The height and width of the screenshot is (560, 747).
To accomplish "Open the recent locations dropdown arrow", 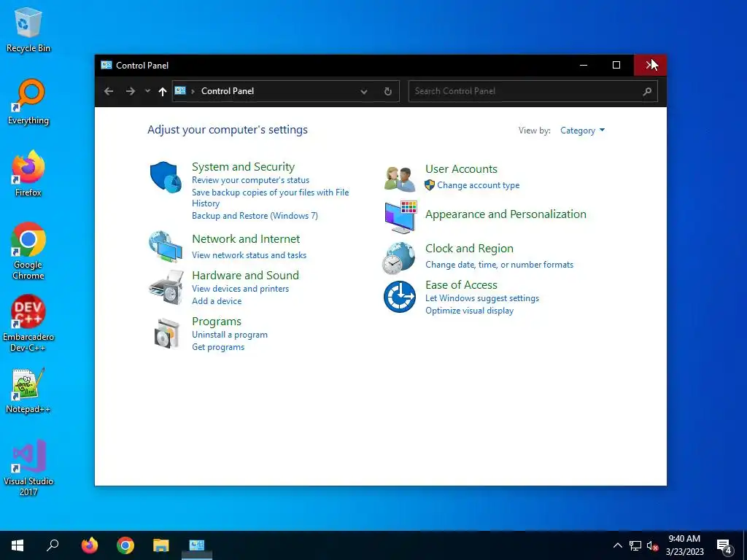I will click(147, 91).
